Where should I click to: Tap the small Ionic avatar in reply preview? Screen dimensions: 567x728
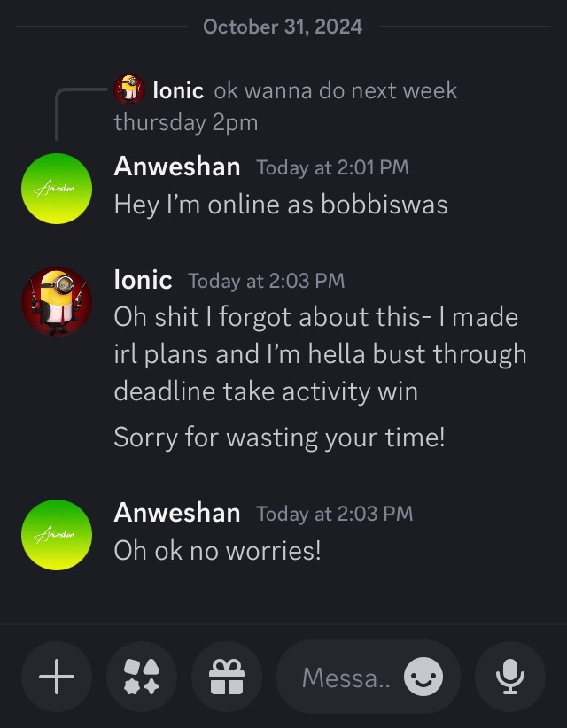click(x=129, y=89)
